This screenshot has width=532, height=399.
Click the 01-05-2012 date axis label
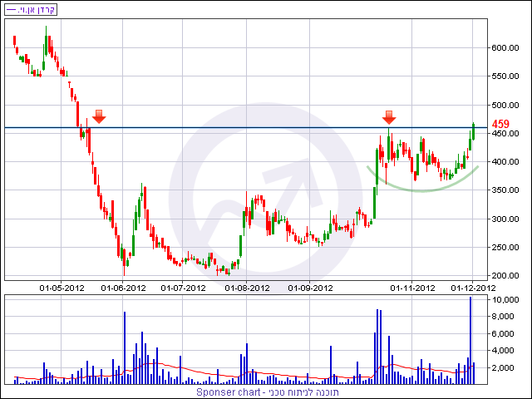pos(62,288)
